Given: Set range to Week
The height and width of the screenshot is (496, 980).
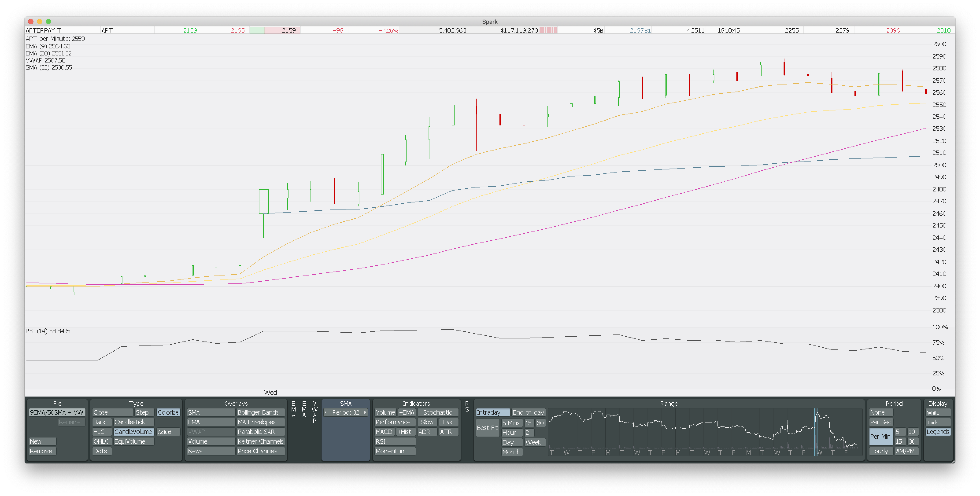Looking at the screenshot, I should (534, 442).
